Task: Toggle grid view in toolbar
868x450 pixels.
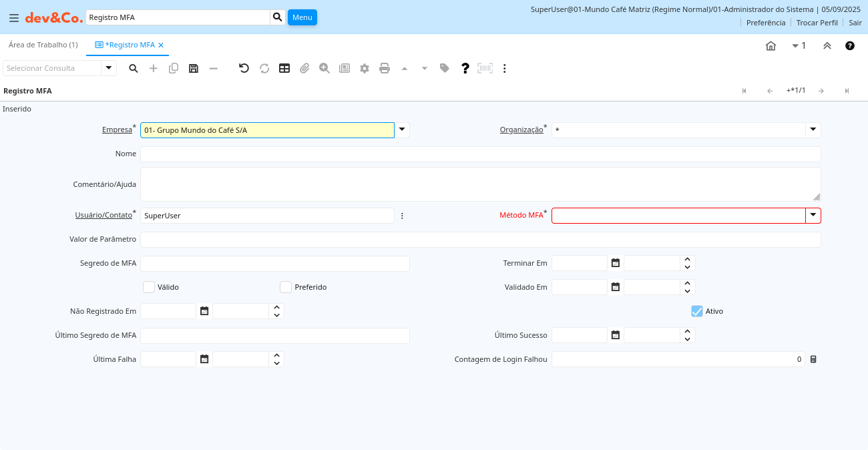Action: tap(284, 68)
